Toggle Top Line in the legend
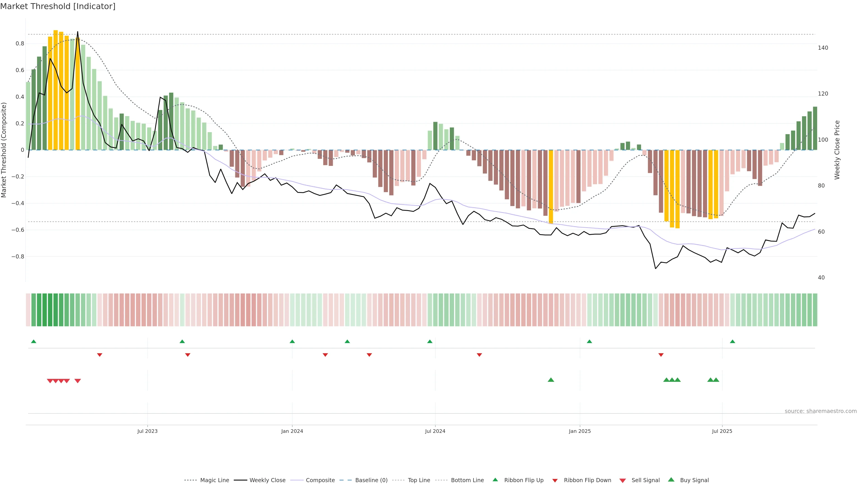This screenshot has height=488, width=868. 419,480
